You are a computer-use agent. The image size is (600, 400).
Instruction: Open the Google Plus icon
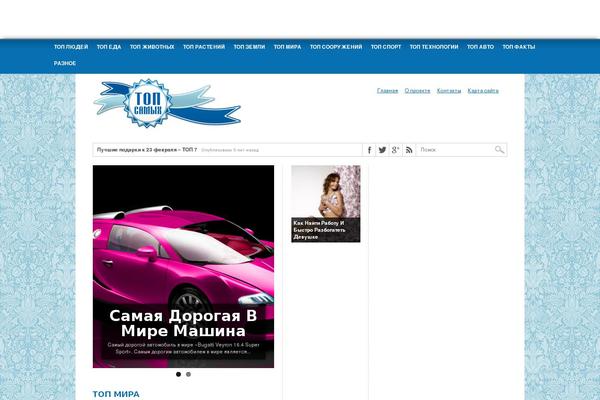(x=396, y=150)
